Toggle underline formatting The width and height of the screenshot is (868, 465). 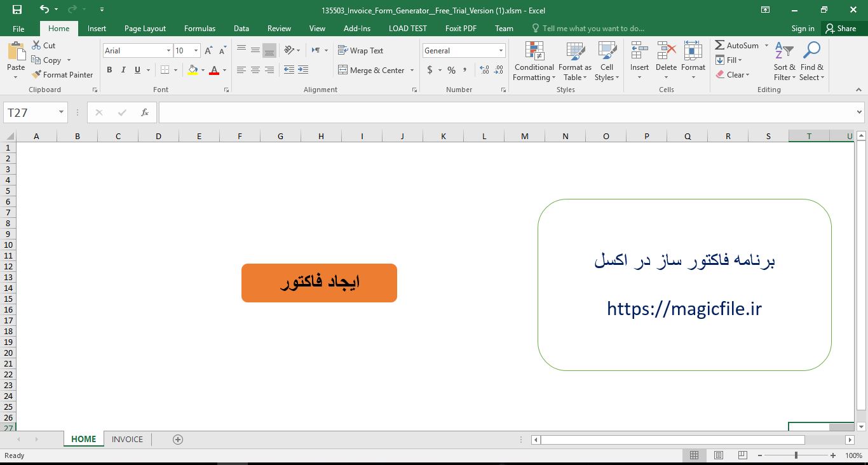[137, 70]
